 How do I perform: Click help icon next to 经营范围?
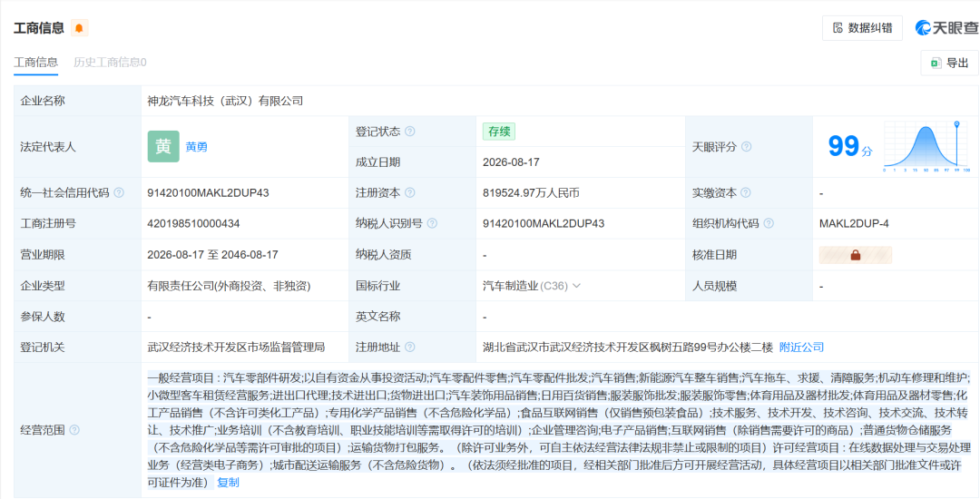[x=74, y=430]
